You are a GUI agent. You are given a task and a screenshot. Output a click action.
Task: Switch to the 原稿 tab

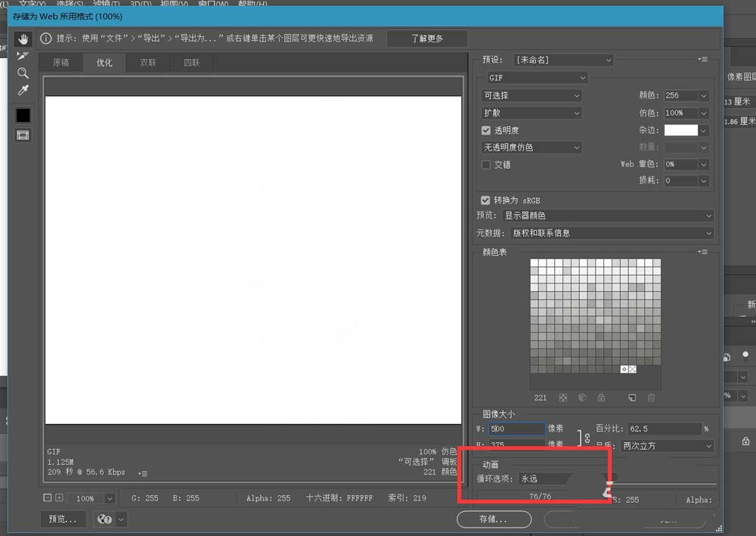61,63
